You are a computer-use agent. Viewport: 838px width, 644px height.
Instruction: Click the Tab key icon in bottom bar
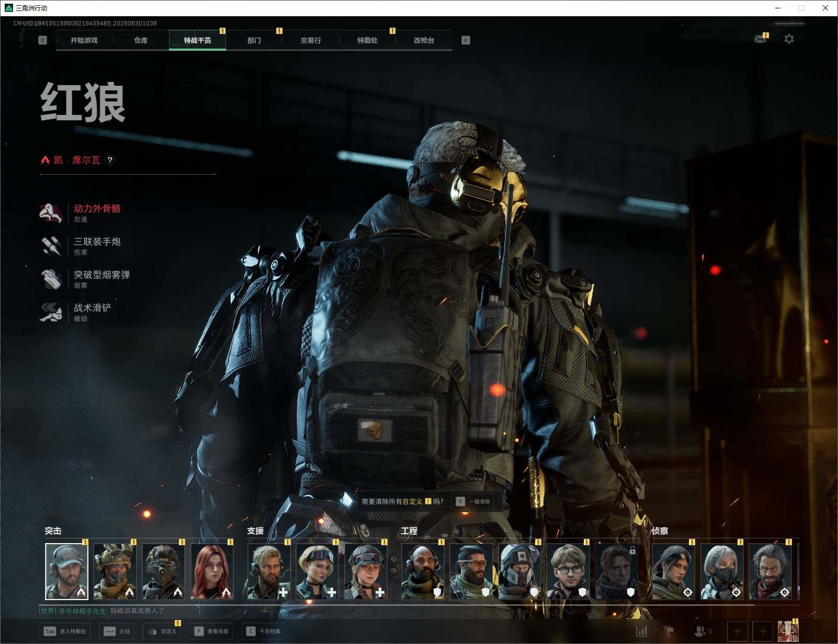point(50,631)
